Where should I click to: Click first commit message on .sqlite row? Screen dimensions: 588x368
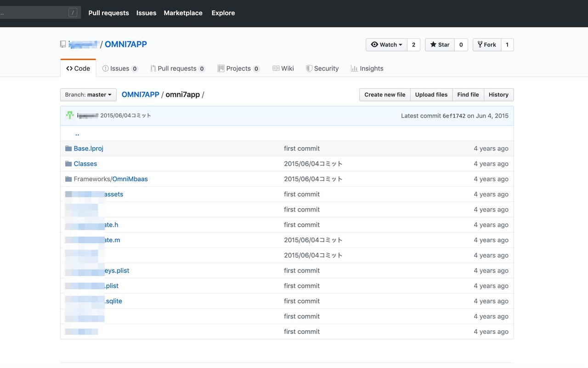[302, 301]
